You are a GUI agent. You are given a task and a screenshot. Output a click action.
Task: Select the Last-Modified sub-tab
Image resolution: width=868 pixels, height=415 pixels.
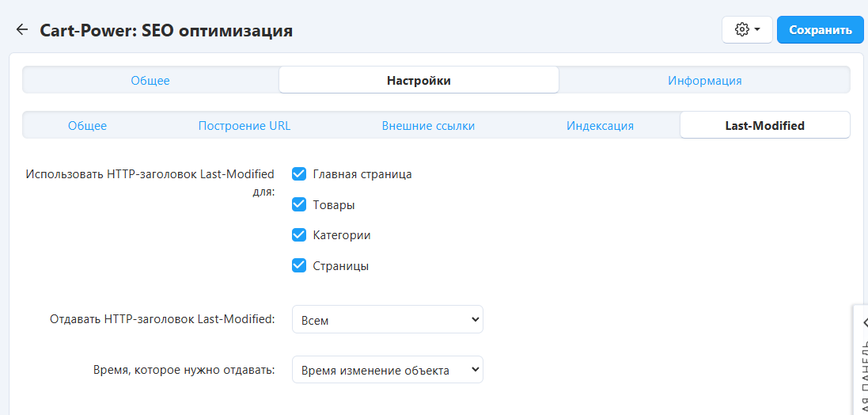pos(764,125)
